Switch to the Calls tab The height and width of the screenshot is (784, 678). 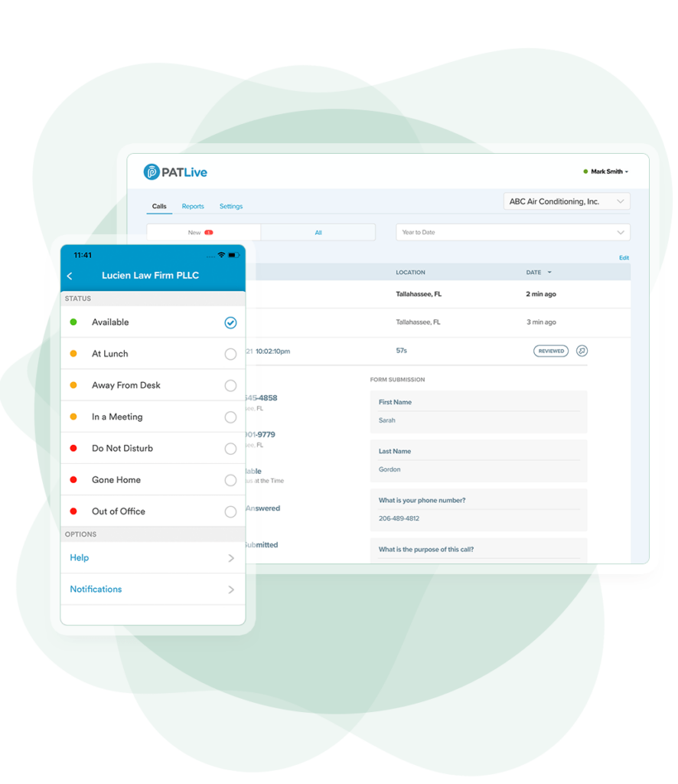pyautogui.click(x=159, y=207)
